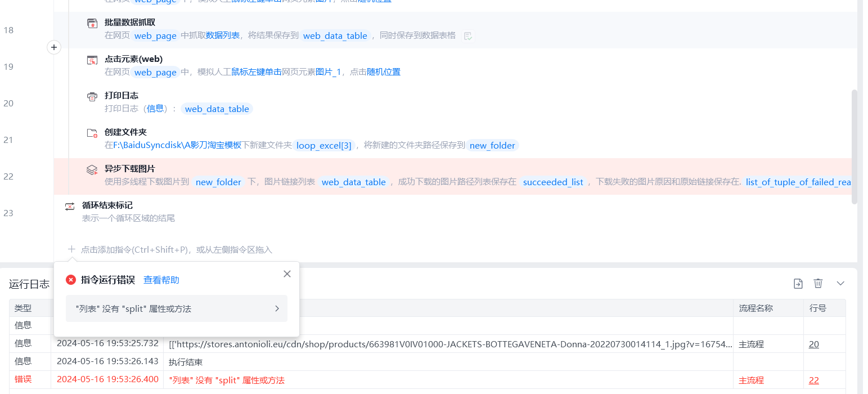Screen dimensions: 868x394
Task: Click the 错误 type cell
Action: point(23,380)
